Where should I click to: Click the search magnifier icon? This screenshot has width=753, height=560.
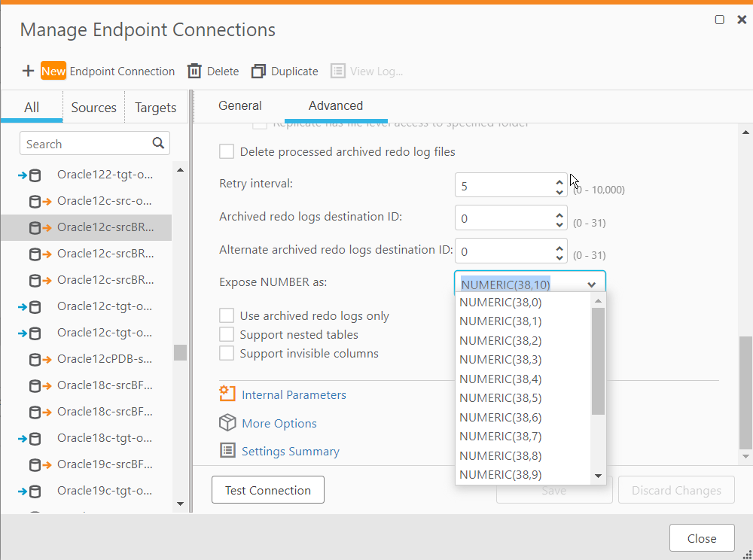[158, 143]
